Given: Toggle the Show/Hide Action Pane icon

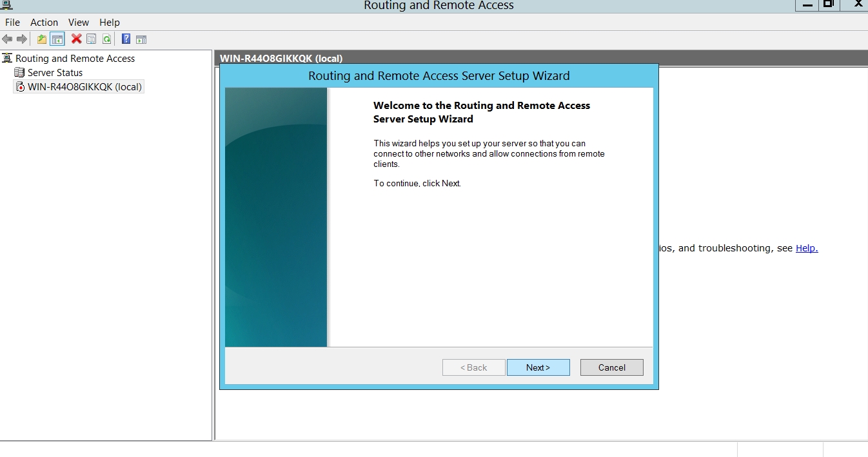Looking at the screenshot, I should [141, 39].
